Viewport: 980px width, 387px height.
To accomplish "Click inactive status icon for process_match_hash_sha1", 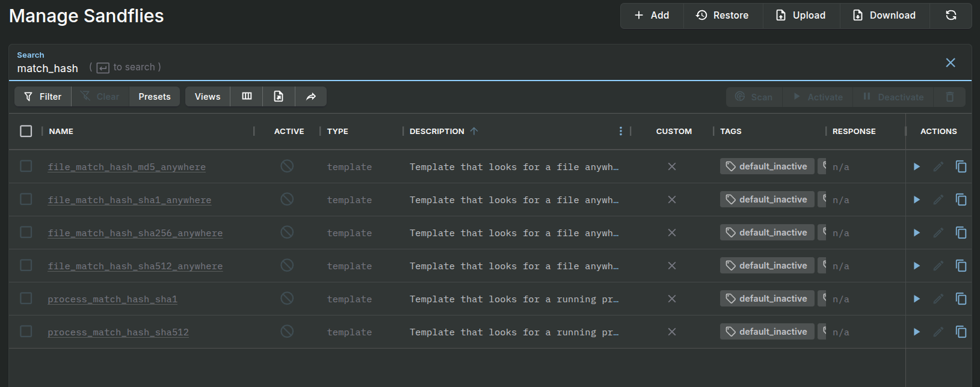I will (287, 298).
